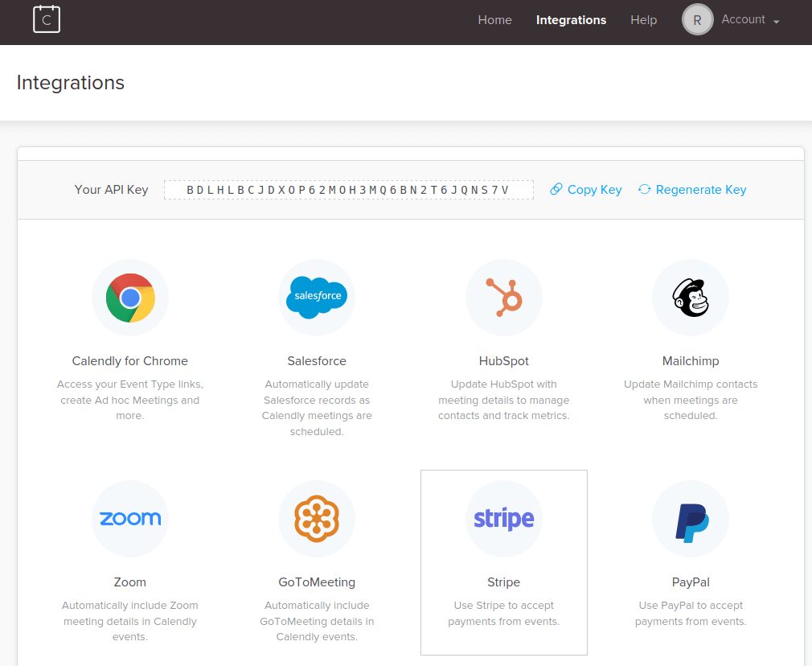Open the Stripe integration title
This screenshot has height=666, width=812.
click(x=504, y=582)
